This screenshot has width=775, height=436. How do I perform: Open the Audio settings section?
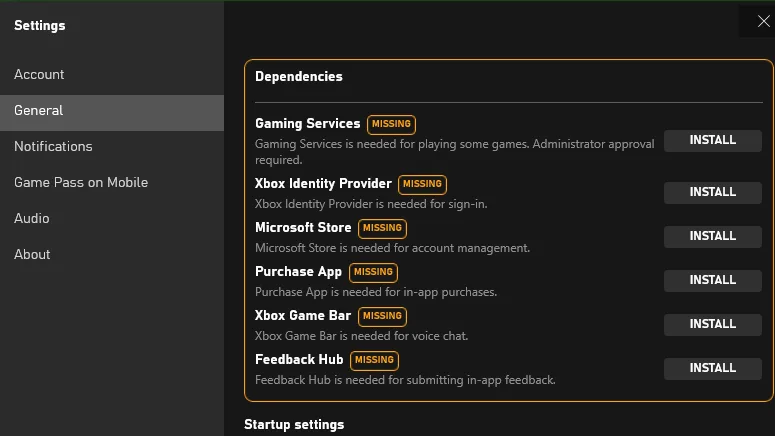(x=112, y=218)
